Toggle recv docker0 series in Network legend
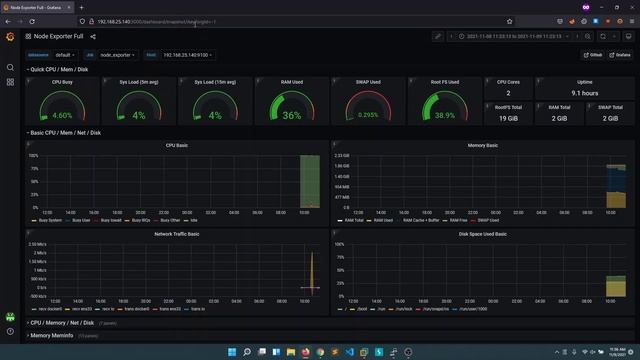Screen dimensions: 640x360 [47, 309]
